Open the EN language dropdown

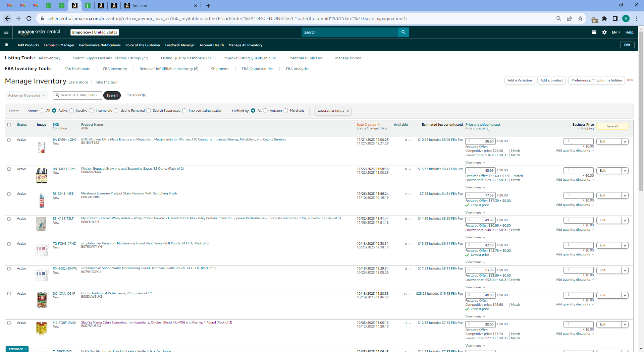(x=616, y=32)
